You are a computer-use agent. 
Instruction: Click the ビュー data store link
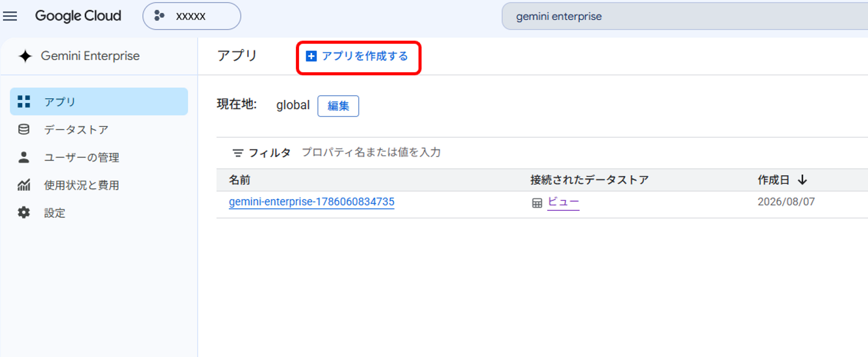(x=563, y=202)
